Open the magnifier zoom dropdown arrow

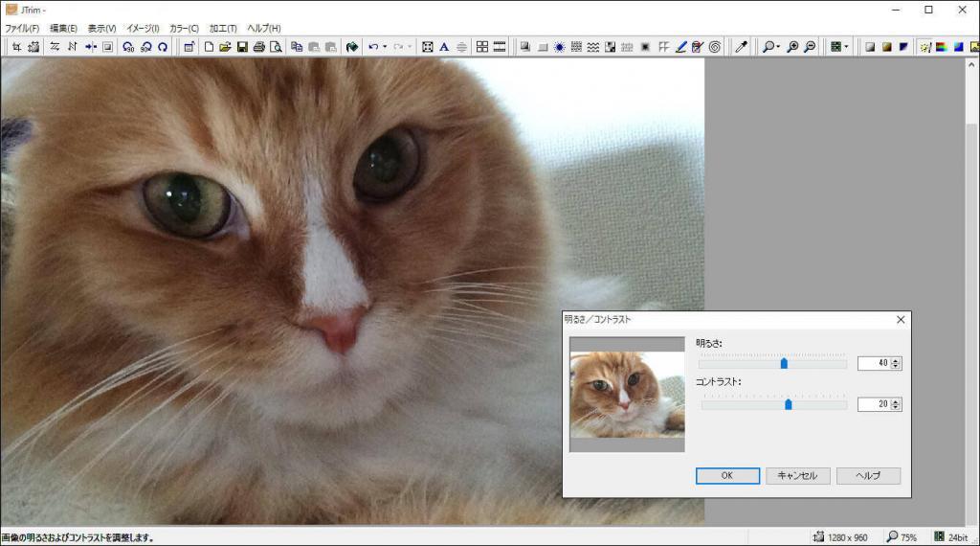[x=778, y=47]
